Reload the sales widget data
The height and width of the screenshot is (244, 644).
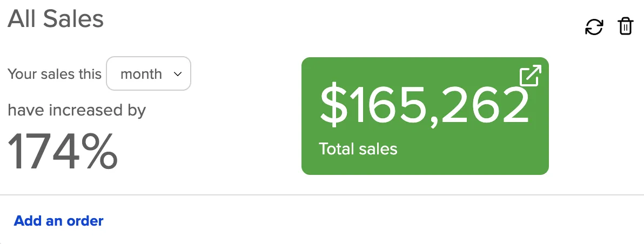click(594, 27)
